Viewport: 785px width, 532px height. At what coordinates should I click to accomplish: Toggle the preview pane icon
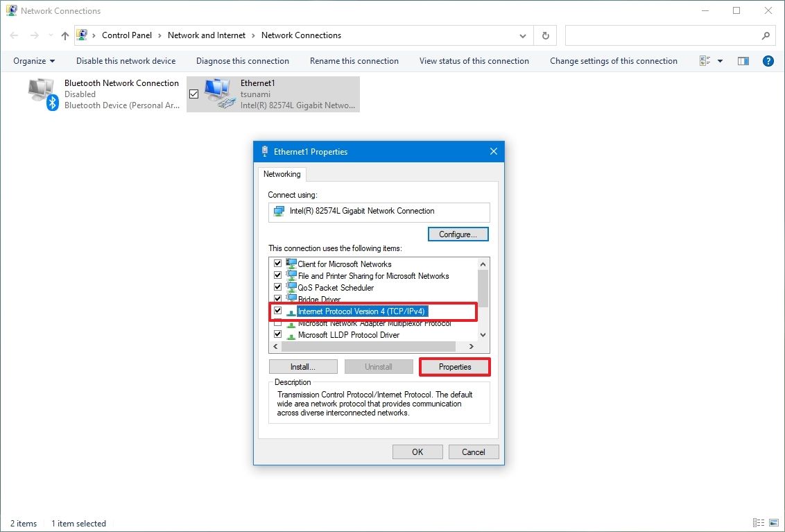click(743, 61)
